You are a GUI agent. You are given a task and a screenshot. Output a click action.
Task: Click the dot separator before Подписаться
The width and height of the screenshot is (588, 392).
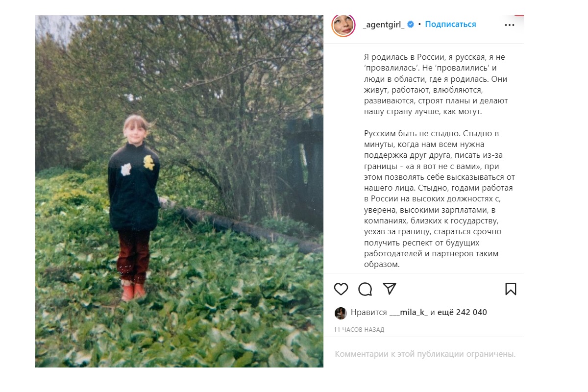419,24
